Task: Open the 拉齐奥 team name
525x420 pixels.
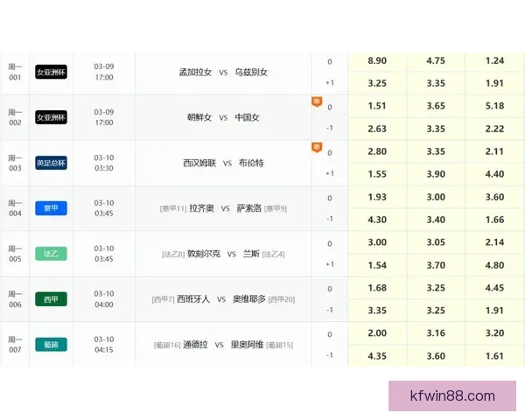Action: click(201, 208)
